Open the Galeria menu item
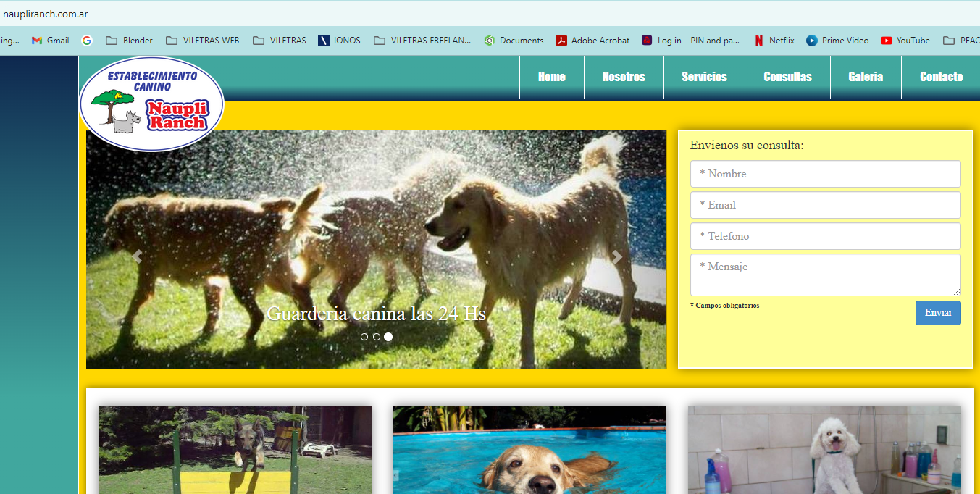The image size is (980, 494). pos(866,77)
